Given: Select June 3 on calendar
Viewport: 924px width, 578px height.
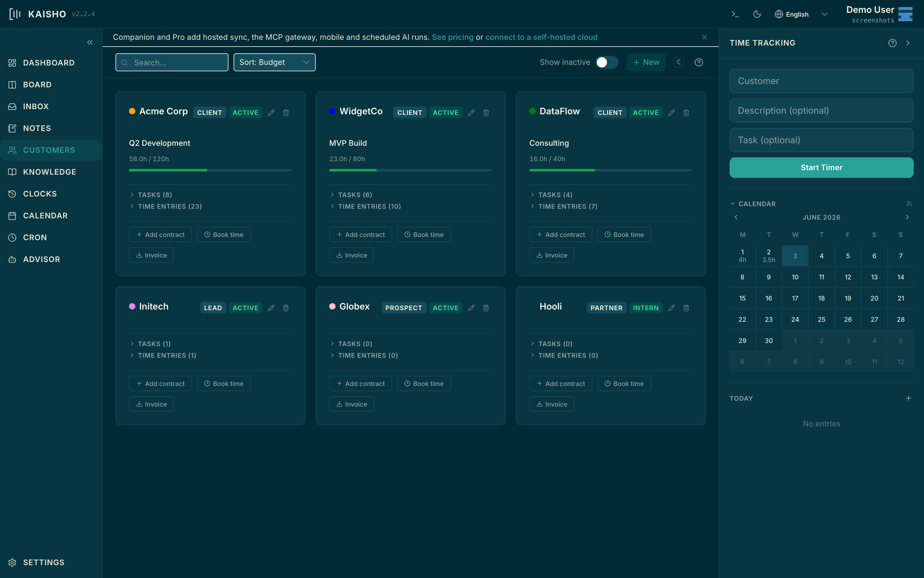Looking at the screenshot, I should click(795, 256).
